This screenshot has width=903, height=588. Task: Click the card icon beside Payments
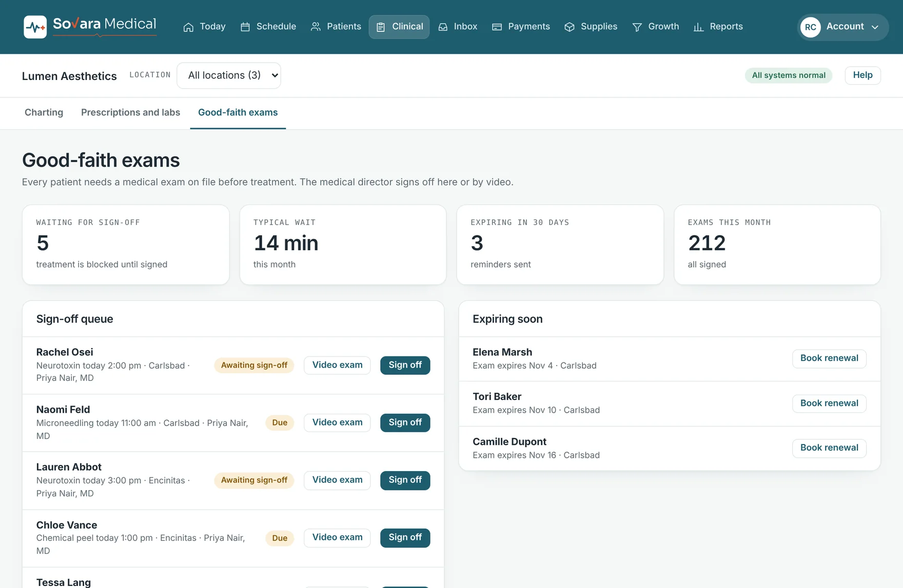pos(497,27)
